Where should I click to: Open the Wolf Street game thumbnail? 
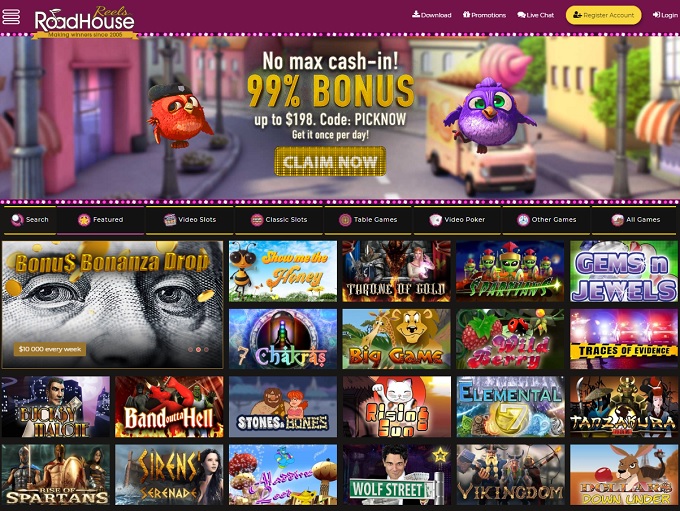click(x=396, y=475)
